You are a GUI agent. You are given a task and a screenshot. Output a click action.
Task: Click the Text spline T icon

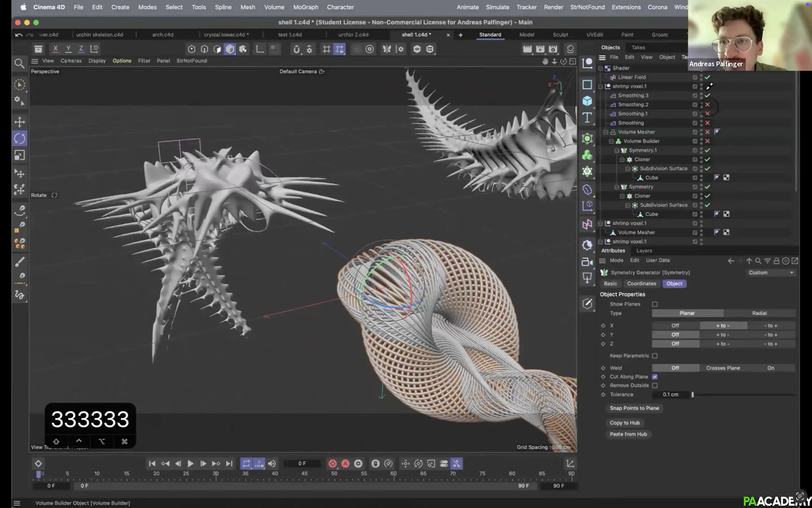[587, 117]
